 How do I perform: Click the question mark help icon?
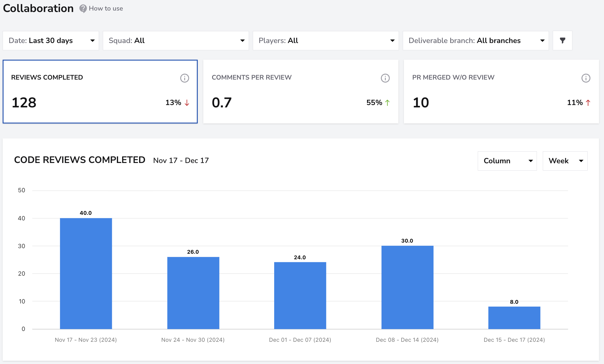tap(83, 8)
